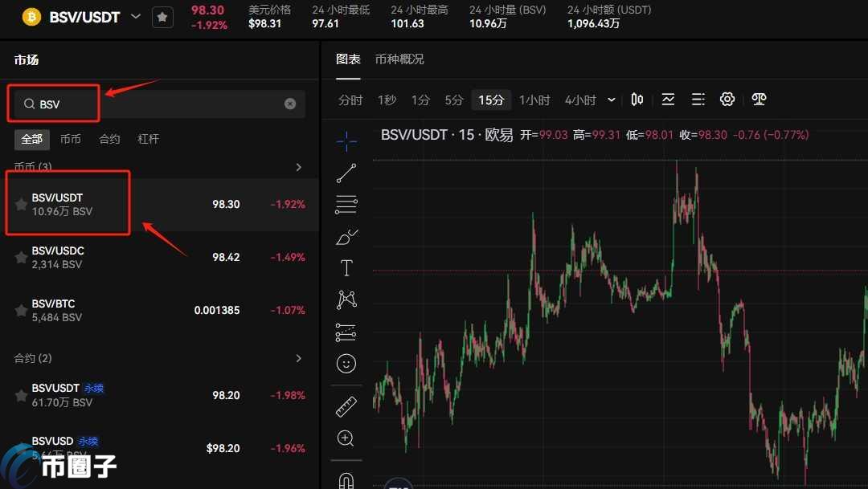868x489 pixels.
Task: Switch to the 币种概况 tab
Action: [399, 59]
